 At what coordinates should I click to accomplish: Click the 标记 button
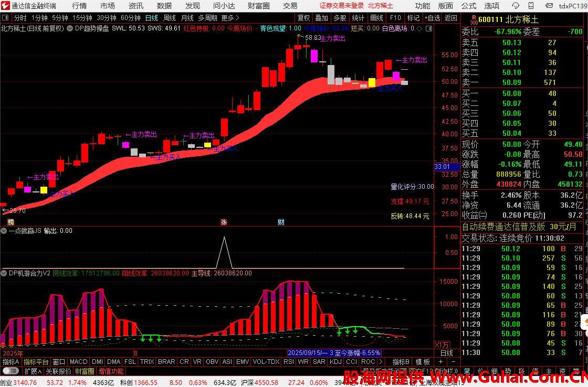pyautogui.click(x=413, y=18)
